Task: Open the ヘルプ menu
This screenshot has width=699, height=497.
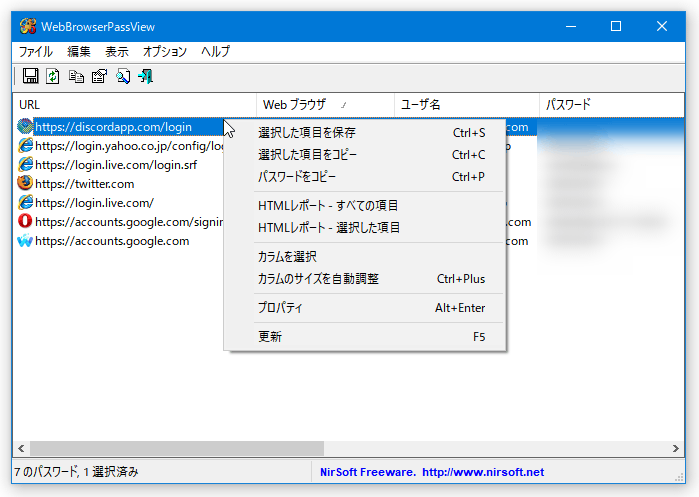Action: tap(215, 52)
